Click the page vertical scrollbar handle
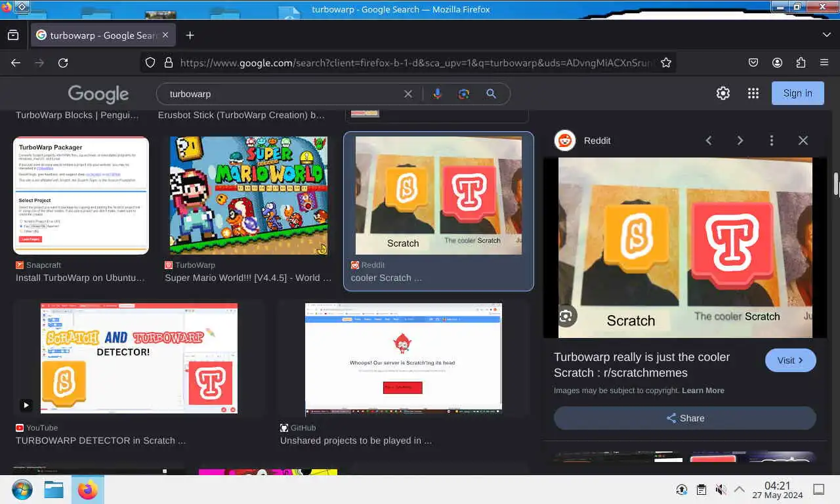The height and width of the screenshot is (504, 840). point(836,184)
